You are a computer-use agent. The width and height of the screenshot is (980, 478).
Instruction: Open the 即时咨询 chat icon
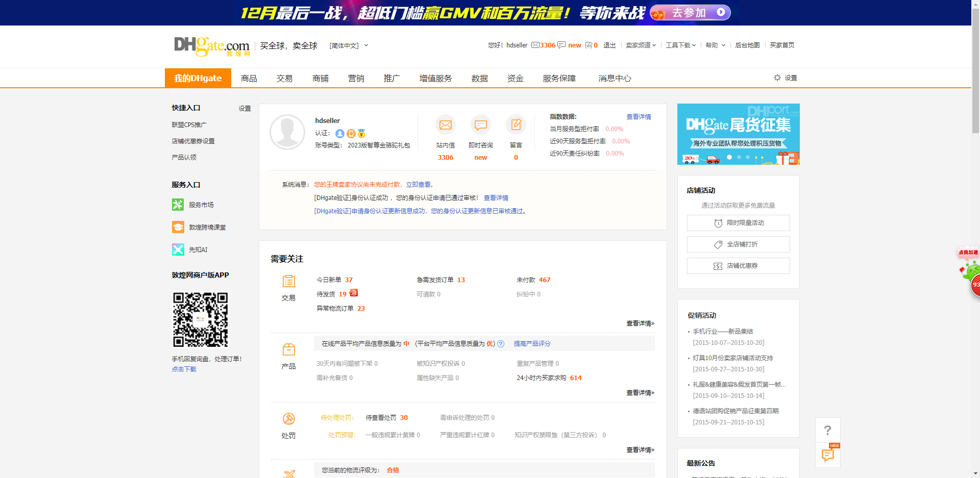481,125
